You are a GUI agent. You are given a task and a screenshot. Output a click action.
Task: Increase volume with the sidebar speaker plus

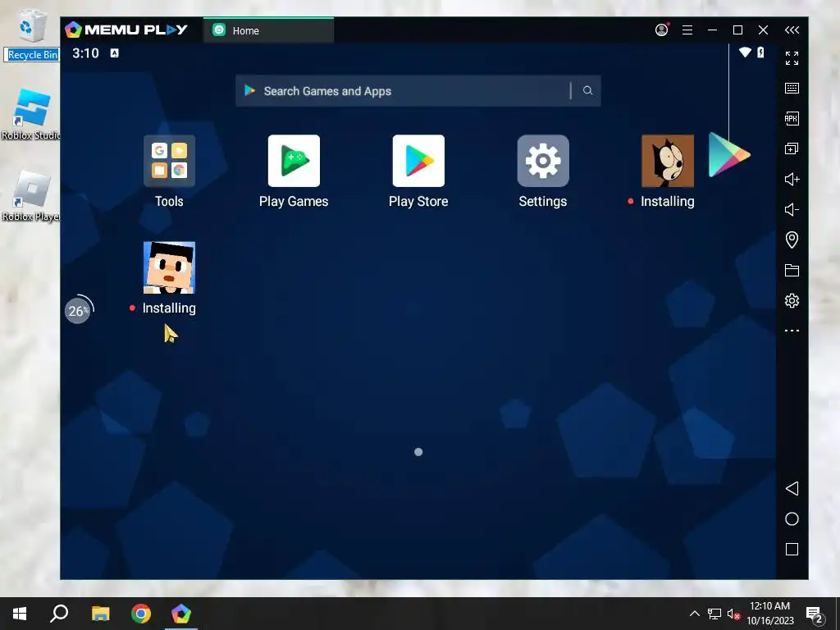coord(792,179)
